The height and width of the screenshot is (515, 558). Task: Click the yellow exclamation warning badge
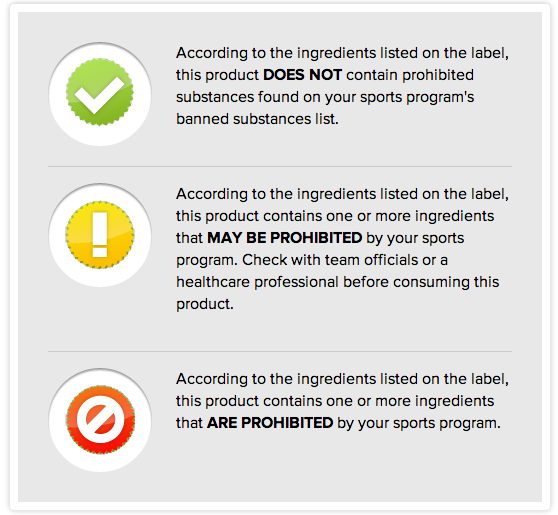(x=100, y=235)
